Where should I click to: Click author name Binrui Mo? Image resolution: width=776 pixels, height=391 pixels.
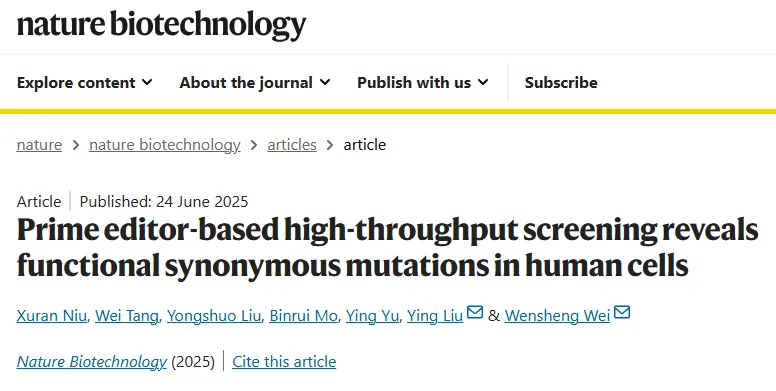tap(303, 316)
